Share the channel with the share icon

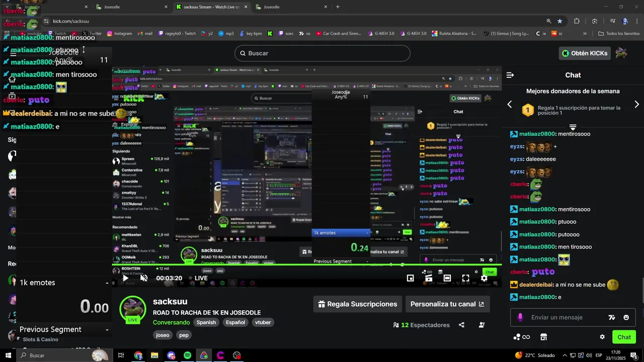461,325
